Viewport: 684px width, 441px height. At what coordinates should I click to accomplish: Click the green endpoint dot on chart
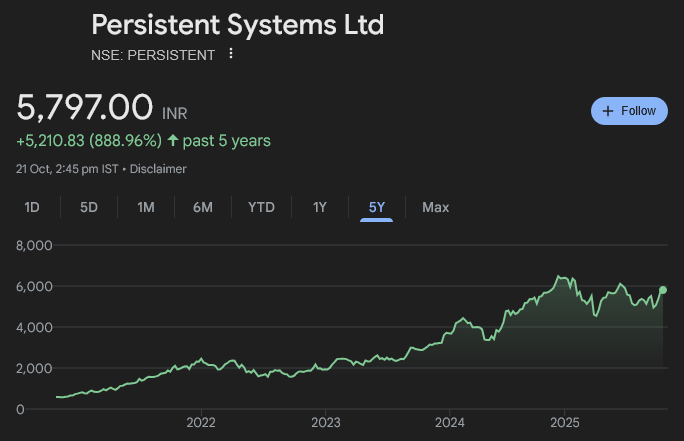point(662,290)
